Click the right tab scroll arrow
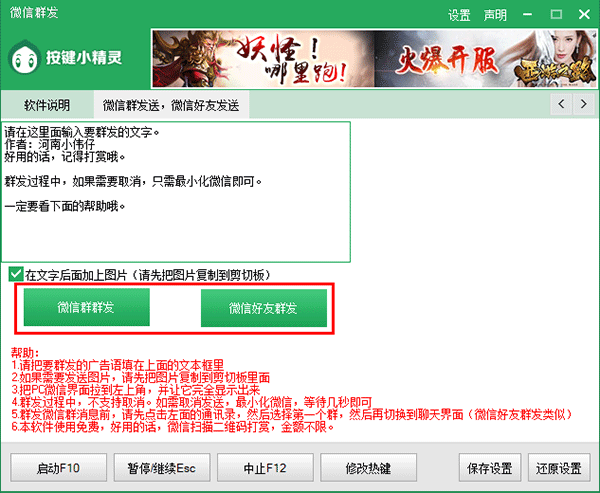Image resolution: width=600 pixels, height=493 pixels. pos(584,104)
